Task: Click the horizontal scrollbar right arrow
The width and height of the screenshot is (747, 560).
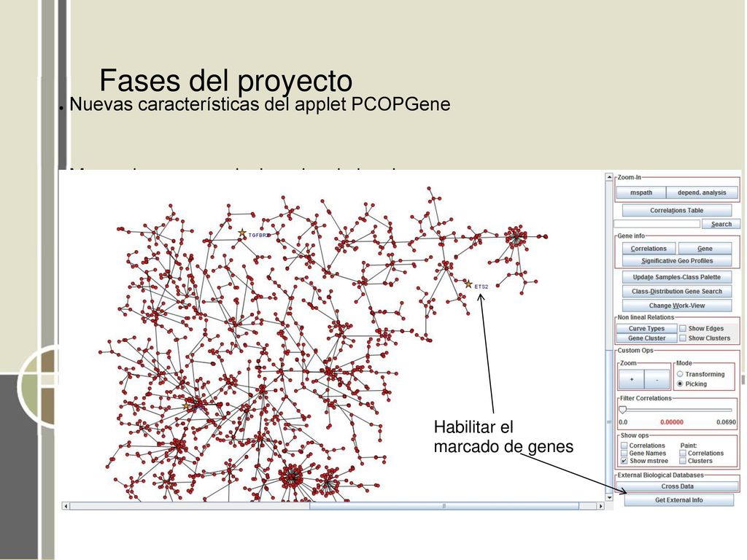Action: 601,506
